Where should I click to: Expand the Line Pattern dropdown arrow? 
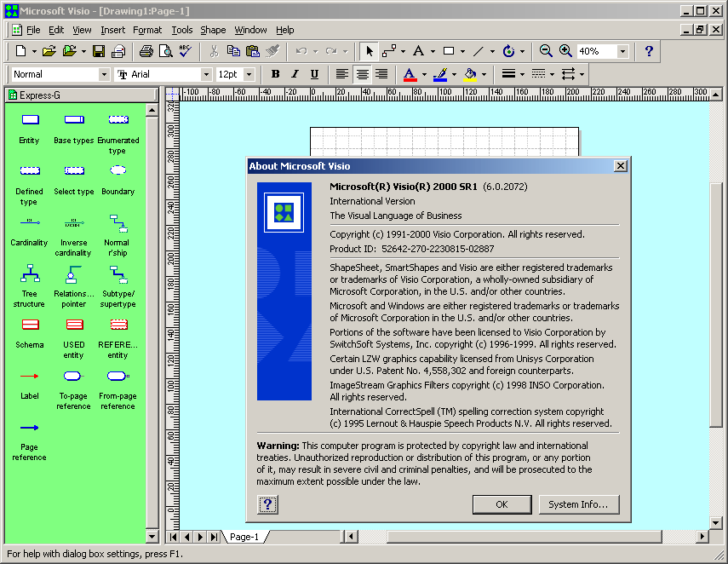(x=552, y=74)
